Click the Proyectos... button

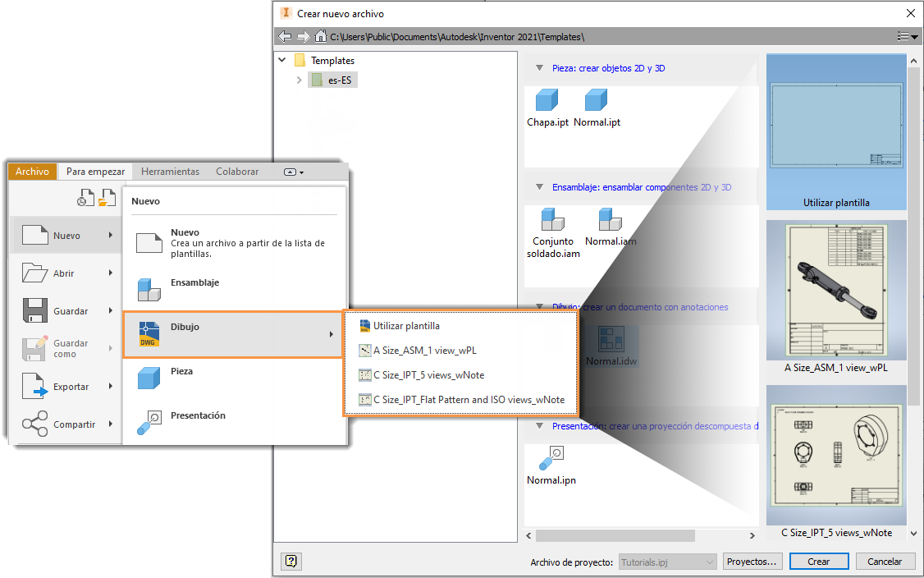[x=752, y=562]
